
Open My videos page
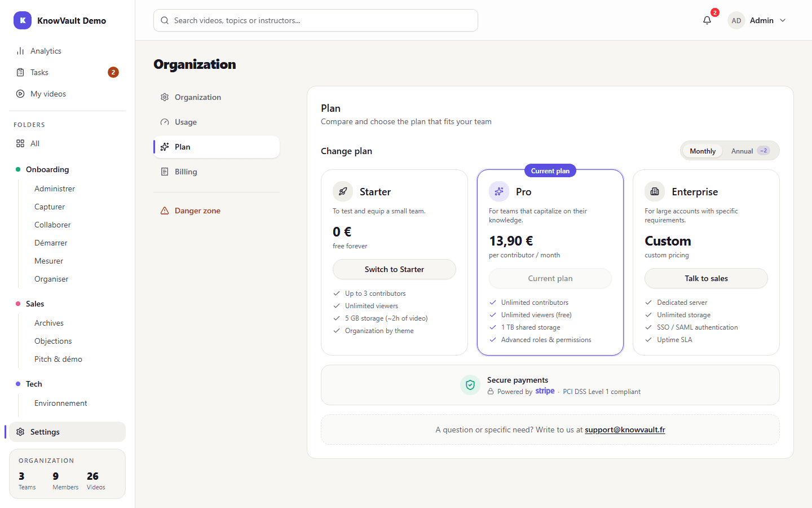[68, 94]
